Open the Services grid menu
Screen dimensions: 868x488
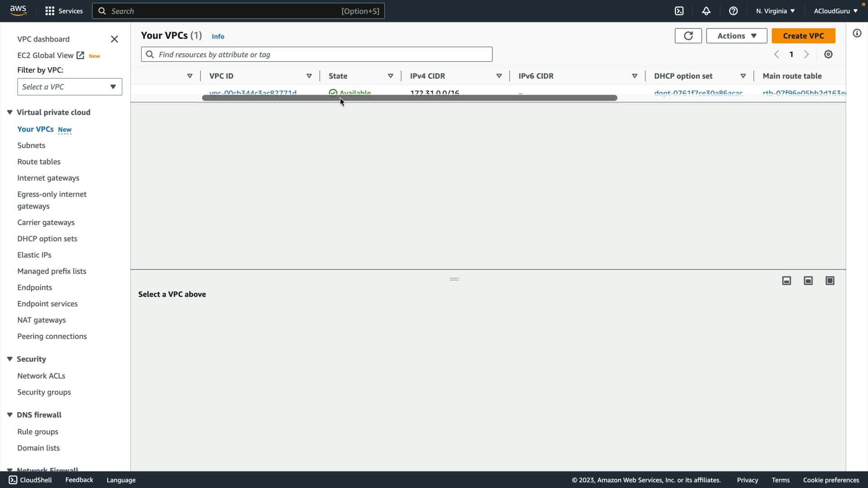(50, 11)
